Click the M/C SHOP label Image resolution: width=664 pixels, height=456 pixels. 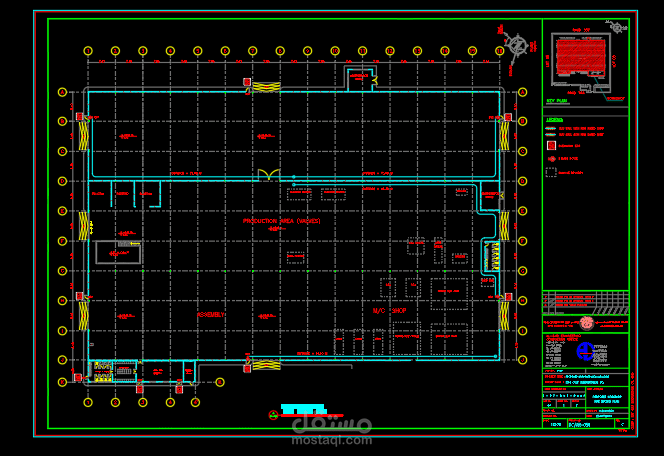pos(389,311)
